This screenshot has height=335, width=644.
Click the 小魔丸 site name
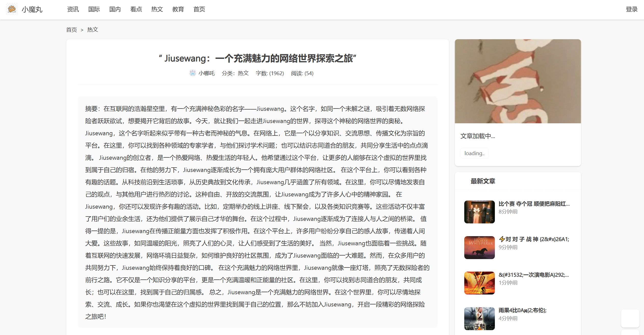pos(32,9)
